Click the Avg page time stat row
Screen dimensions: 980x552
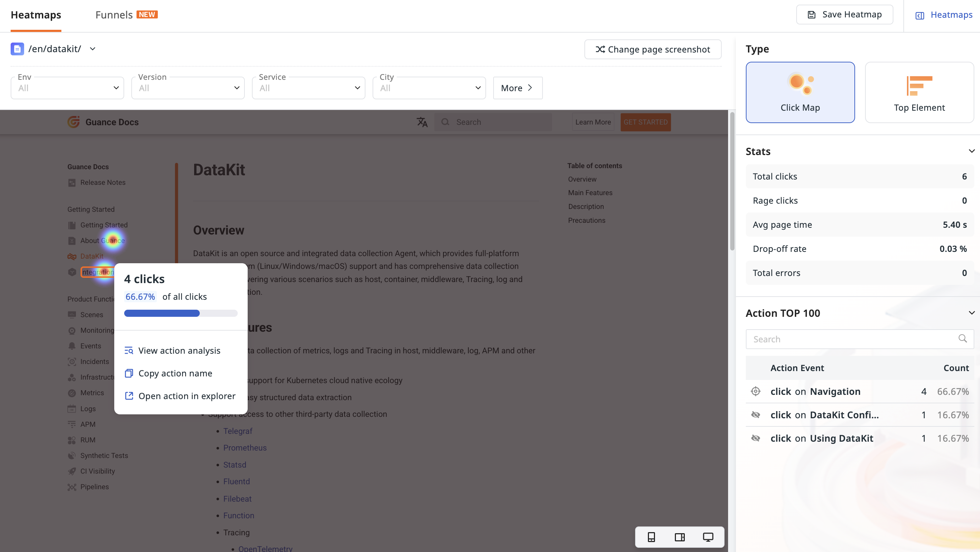click(860, 225)
